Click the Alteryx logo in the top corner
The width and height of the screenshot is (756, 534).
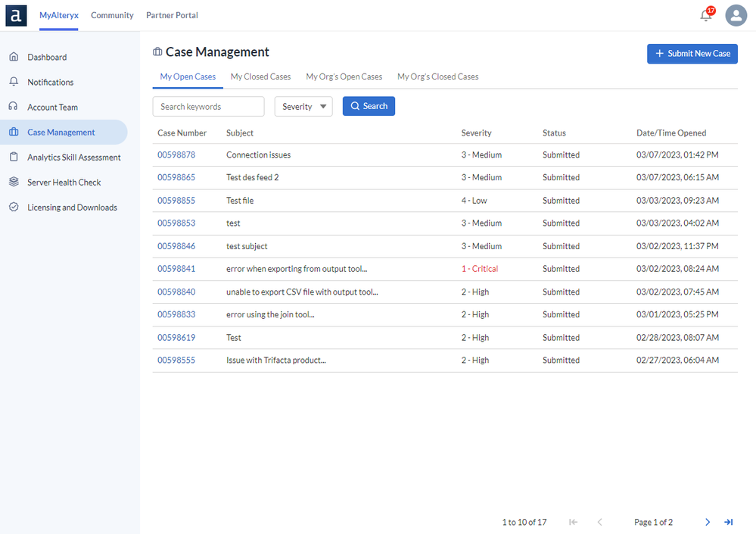(16, 15)
